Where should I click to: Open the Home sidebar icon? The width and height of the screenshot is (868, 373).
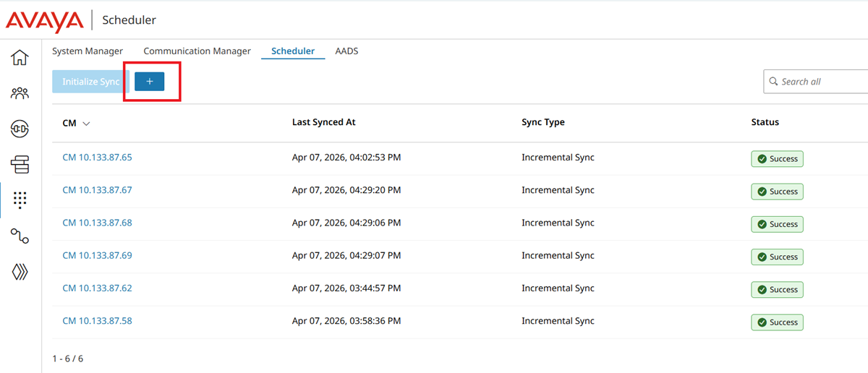(x=20, y=57)
